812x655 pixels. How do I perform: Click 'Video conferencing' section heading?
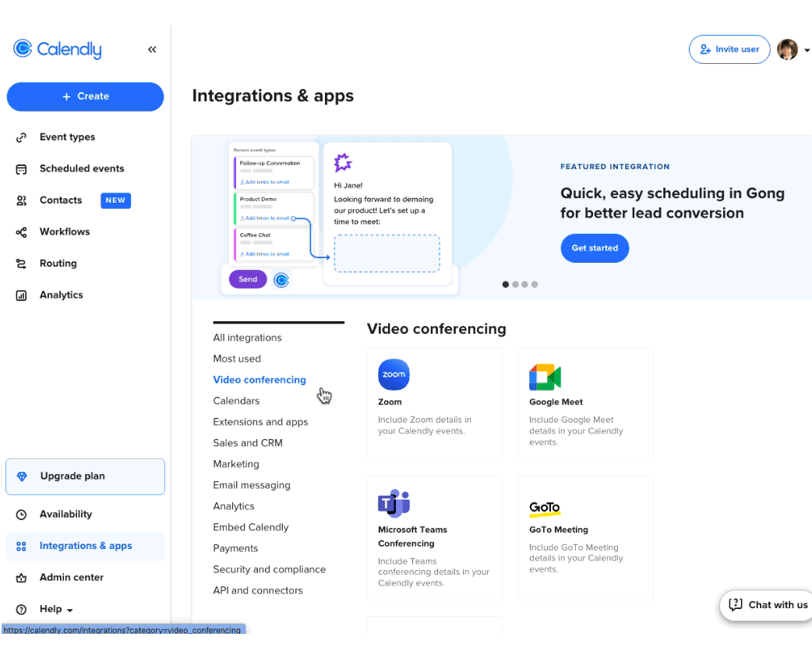pos(436,329)
